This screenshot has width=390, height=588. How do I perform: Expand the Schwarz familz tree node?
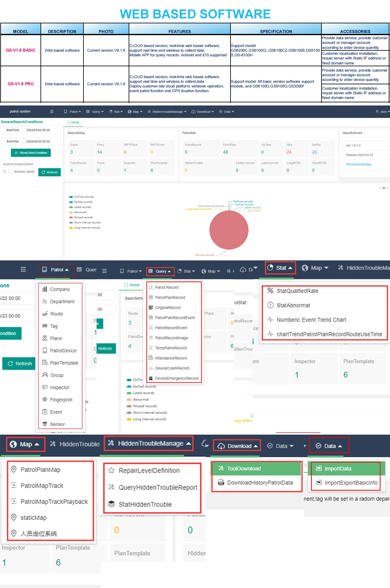[4, 172]
